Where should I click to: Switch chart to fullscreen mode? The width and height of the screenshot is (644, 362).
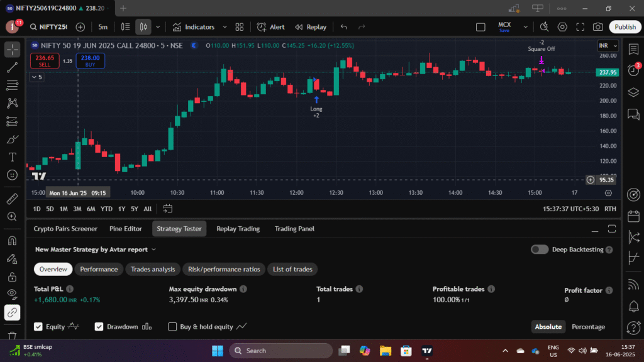click(x=580, y=27)
